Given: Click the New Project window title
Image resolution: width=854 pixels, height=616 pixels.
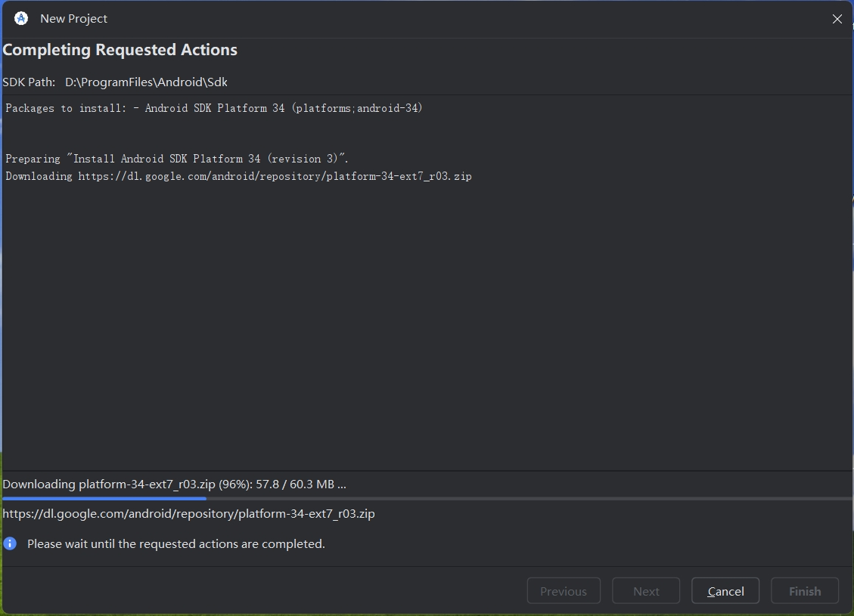Looking at the screenshot, I should tap(73, 18).
